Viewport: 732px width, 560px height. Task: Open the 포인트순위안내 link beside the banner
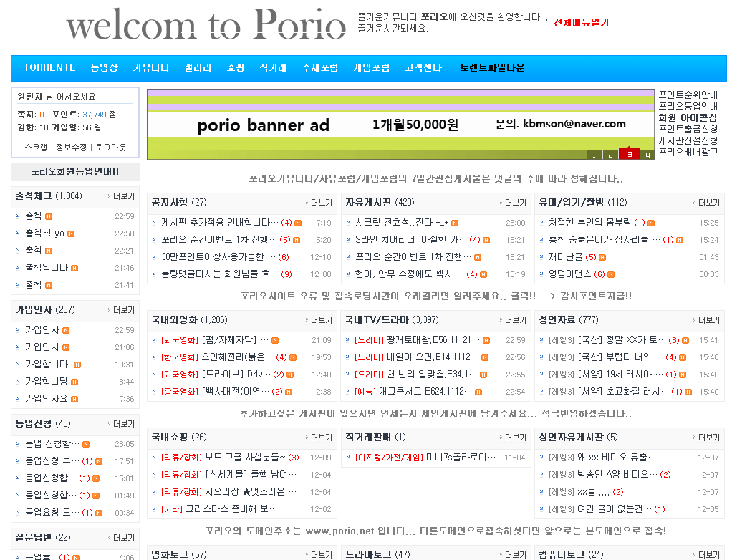tap(688, 94)
